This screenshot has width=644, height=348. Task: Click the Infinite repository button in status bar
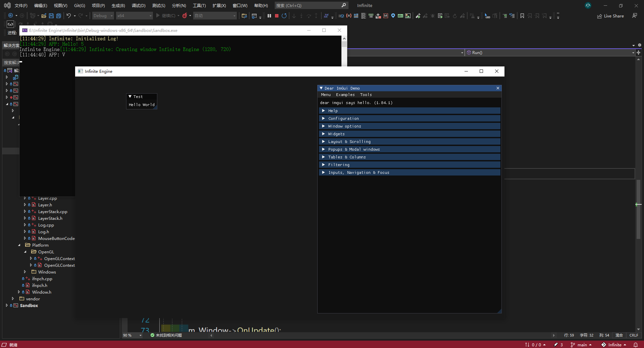click(x=614, y=345)
